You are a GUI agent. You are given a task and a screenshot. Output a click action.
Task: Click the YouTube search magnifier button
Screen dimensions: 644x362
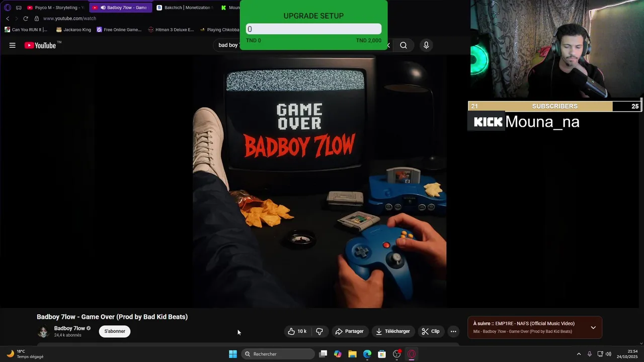click(x=404, y=45)
